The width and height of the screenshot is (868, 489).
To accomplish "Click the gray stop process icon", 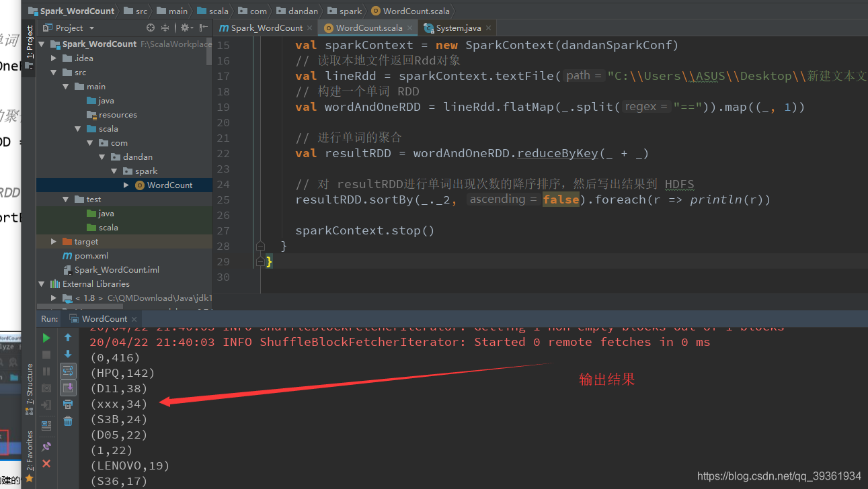I will pyautogui.click(x=46, y=354).
